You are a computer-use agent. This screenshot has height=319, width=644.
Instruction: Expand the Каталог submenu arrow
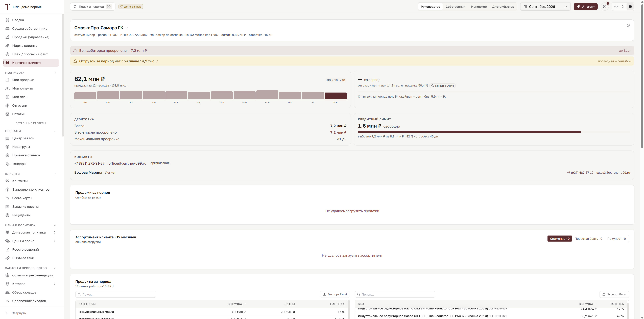pos(55,284)
